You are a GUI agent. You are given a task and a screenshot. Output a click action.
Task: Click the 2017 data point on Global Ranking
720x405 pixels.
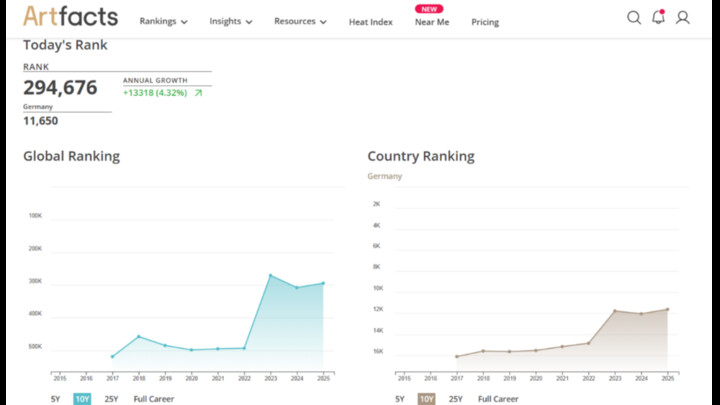click(112, 357)
